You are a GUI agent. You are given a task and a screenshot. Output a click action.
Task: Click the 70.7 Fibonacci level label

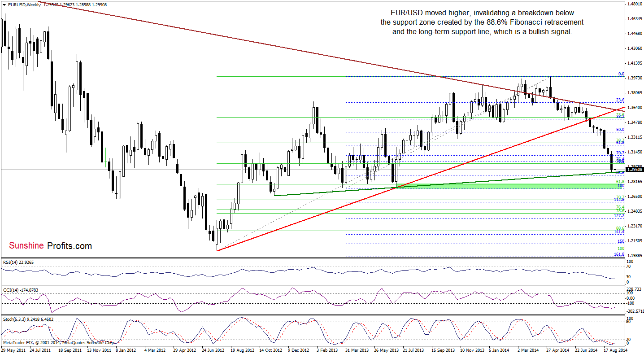[x=621, y=153]
